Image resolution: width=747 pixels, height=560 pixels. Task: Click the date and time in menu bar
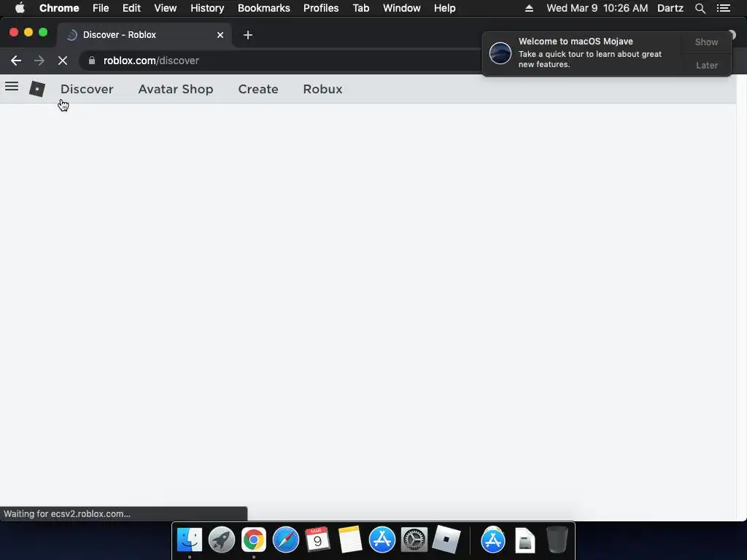coord(597,8)
